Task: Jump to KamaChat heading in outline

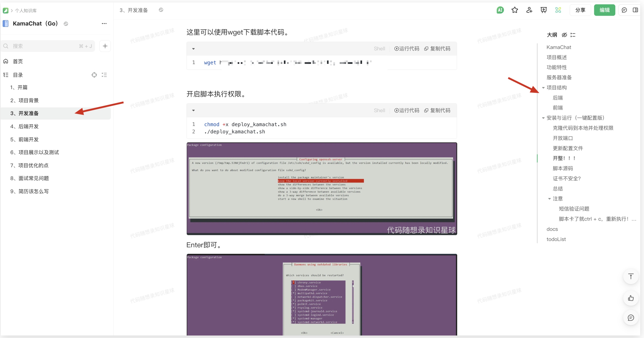Action: (x=559, y=47)
